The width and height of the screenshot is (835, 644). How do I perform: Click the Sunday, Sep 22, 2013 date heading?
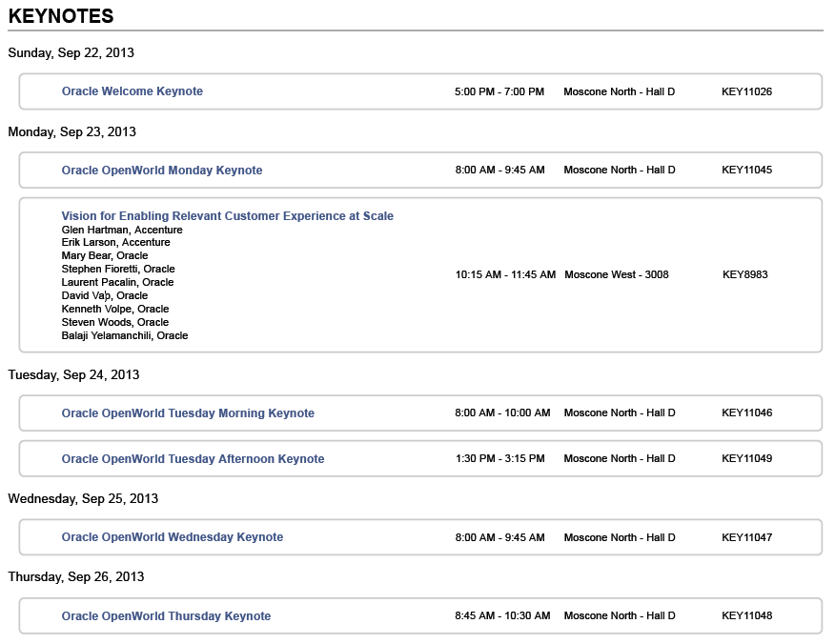point(71,53)
